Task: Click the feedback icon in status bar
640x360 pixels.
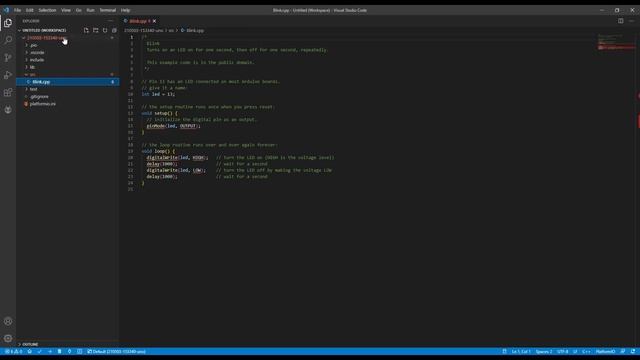Action: [623, 351]
